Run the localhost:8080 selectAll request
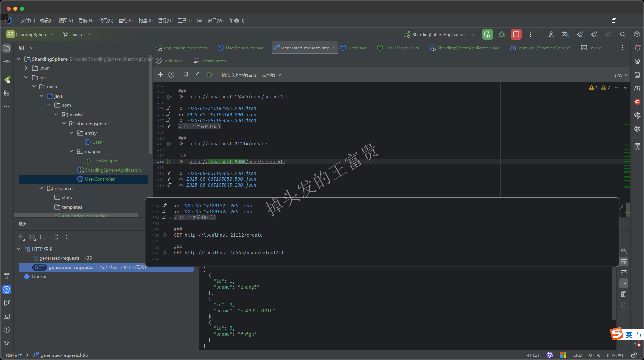644x360 pixels. pyautogui.click(x=169, y=162)
